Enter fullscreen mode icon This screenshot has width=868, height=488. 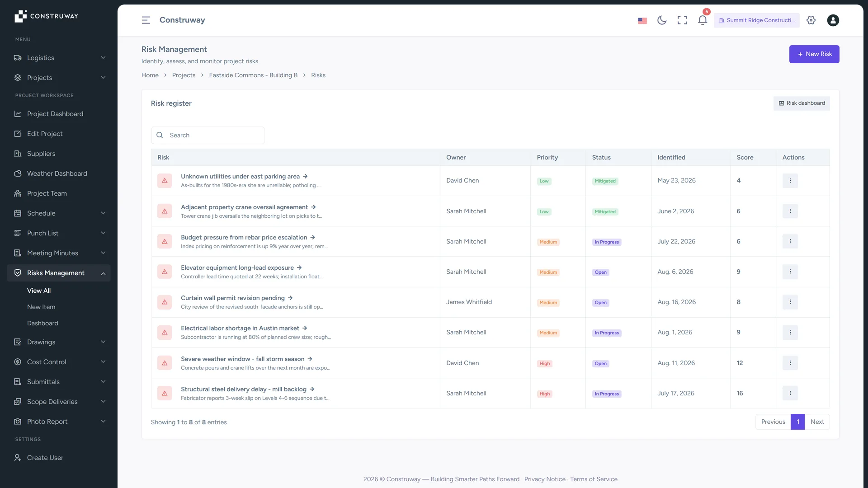(682, 20)
